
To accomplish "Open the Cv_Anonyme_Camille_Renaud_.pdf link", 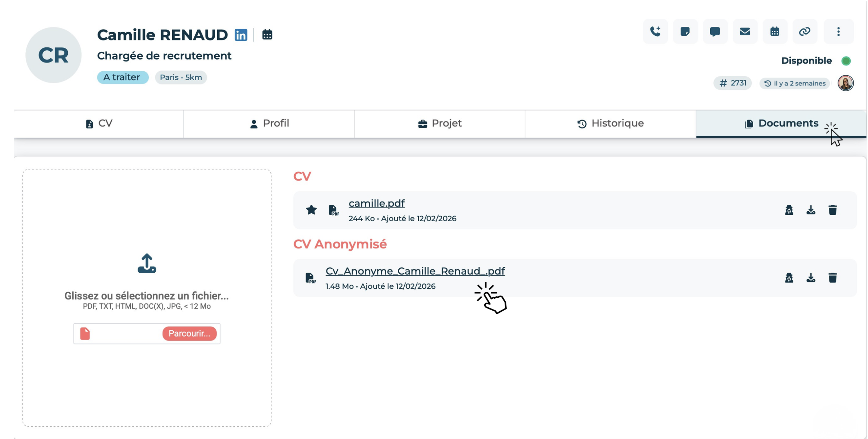I will 415,271.
